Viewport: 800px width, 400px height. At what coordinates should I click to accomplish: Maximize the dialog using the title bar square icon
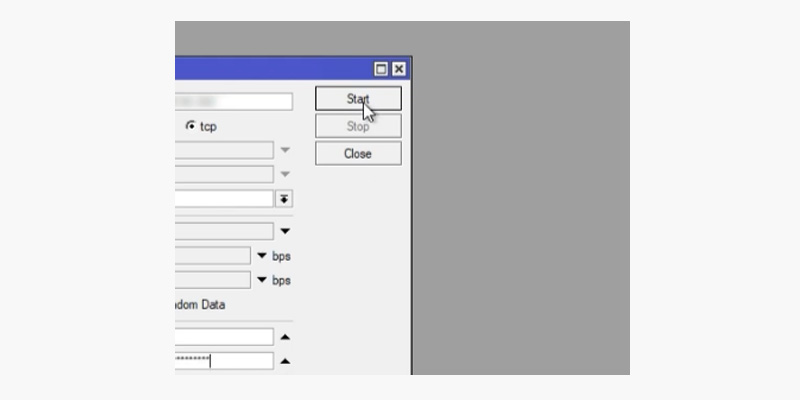[x=381, y=69]
